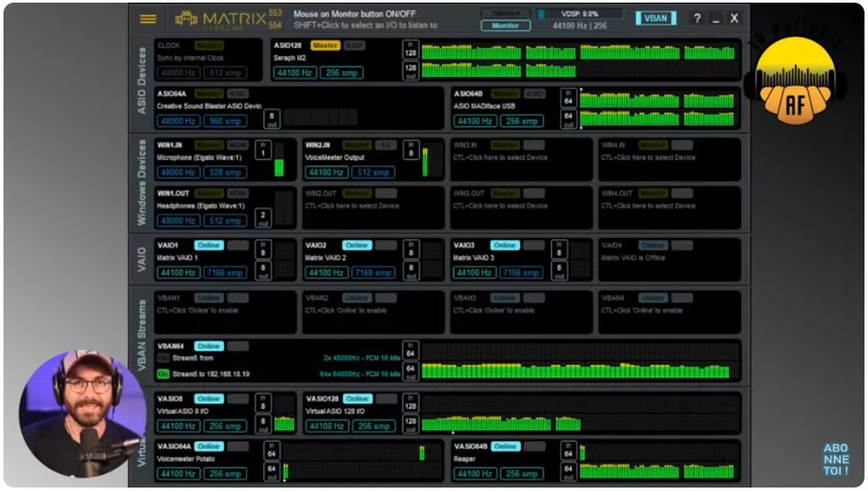This screenshot has width=868, height=491.
Task: Toggle the CLOCK Master button
Action: coord(209,46)
